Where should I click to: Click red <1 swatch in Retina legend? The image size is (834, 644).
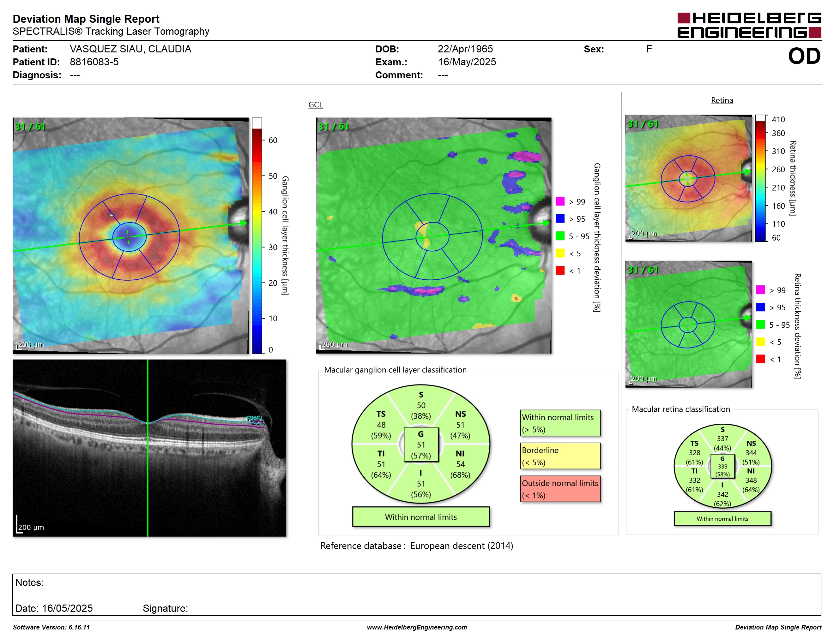pyautogui.click(x=760, y=359)
